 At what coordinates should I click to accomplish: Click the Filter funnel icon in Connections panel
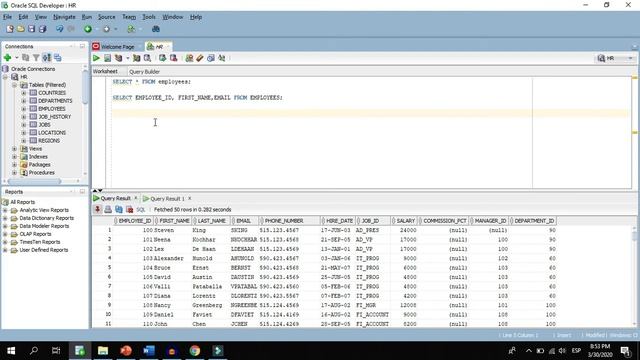click(x=36, y=58)
